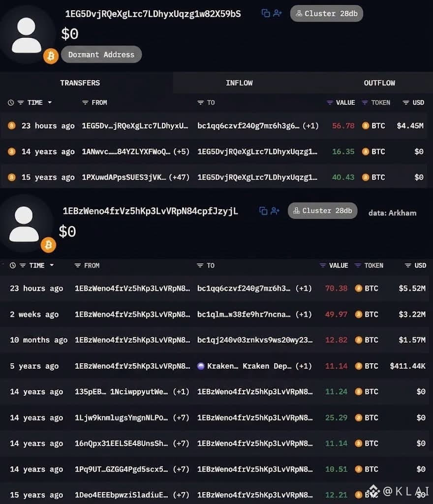Copy the 1EG5Dvj address with the copy icon
The height and width of the screenshot is (504, 433).
(266, 13)
